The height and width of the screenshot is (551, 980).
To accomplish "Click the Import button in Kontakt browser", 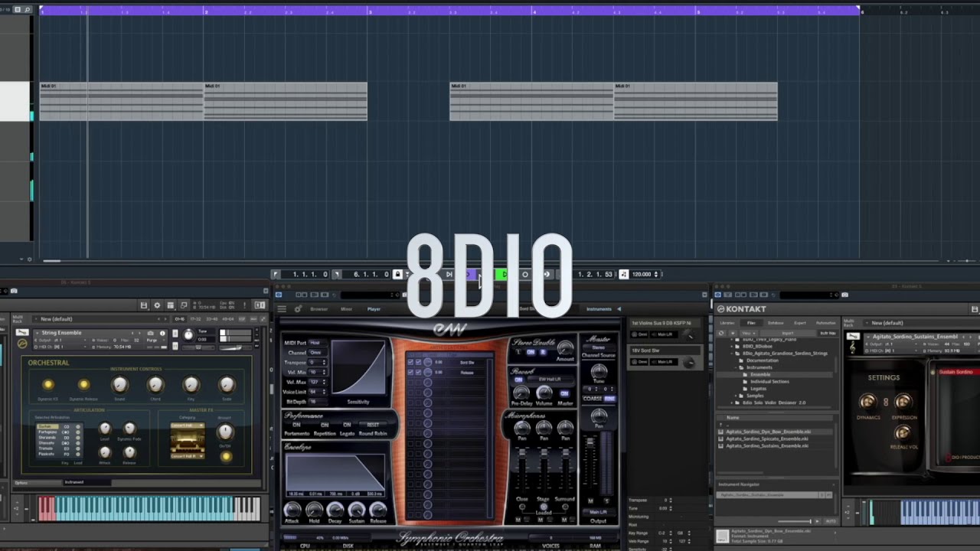I will [788, 333].
